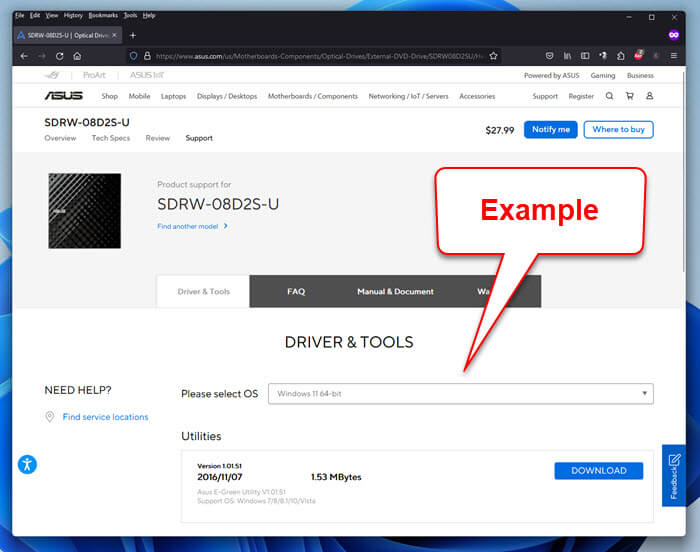Click the DOWNLOAD button
700x552 pixels.
coord(599,471)
